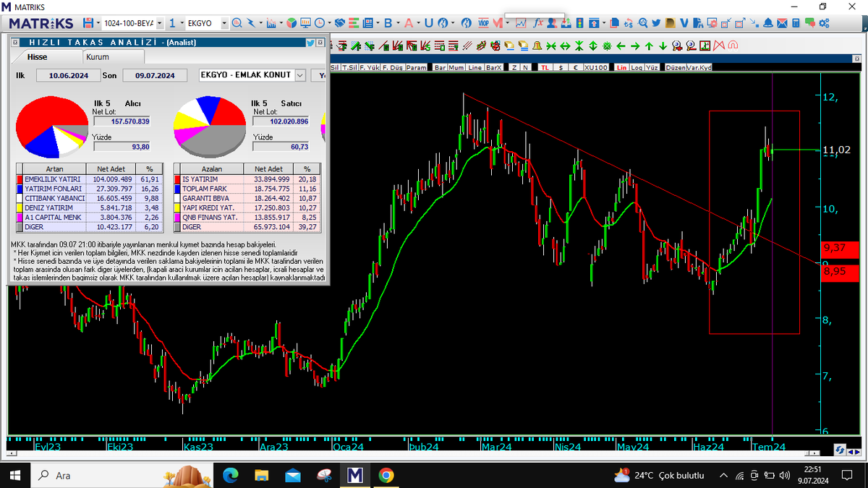
Task: Click the Düzen button
Action: (674, 67)
